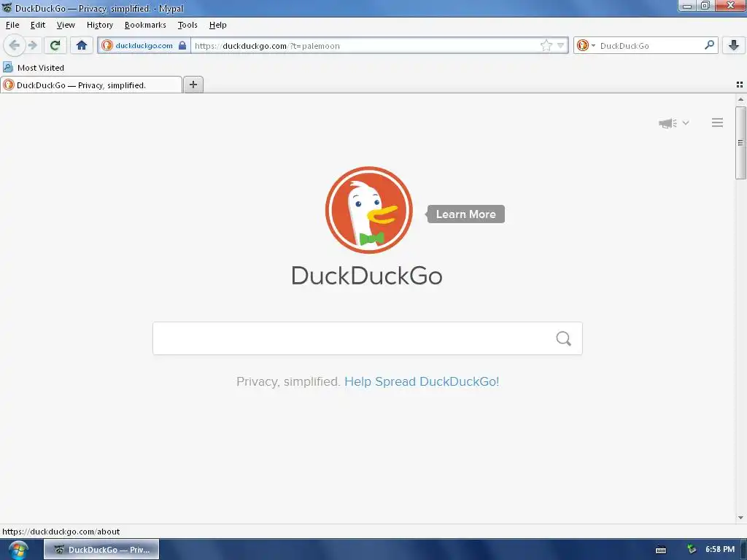747x560 pixels.
Task: Click the favicon on the DuckDuckGo tab
Action: pyautogui.click(x=9, y=85)
